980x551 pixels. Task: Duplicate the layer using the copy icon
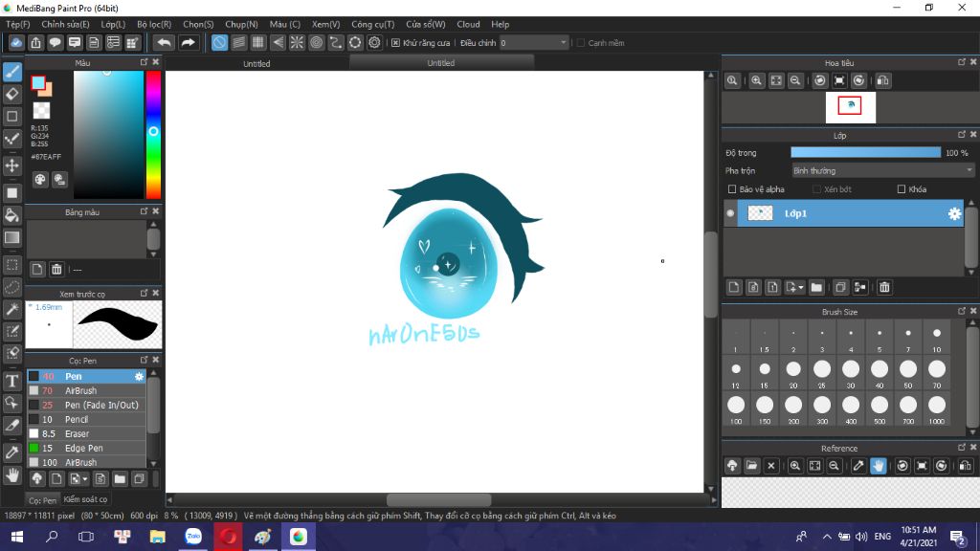click(x=840, y=287)
